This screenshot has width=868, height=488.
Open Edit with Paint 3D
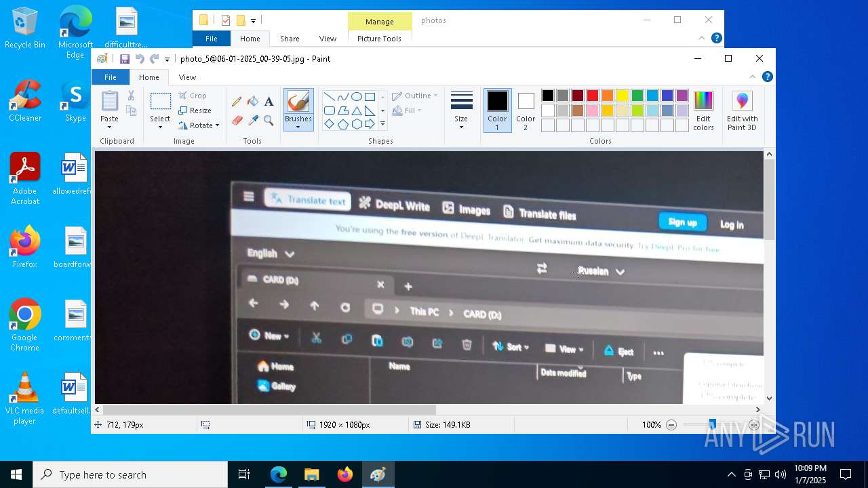742,111
